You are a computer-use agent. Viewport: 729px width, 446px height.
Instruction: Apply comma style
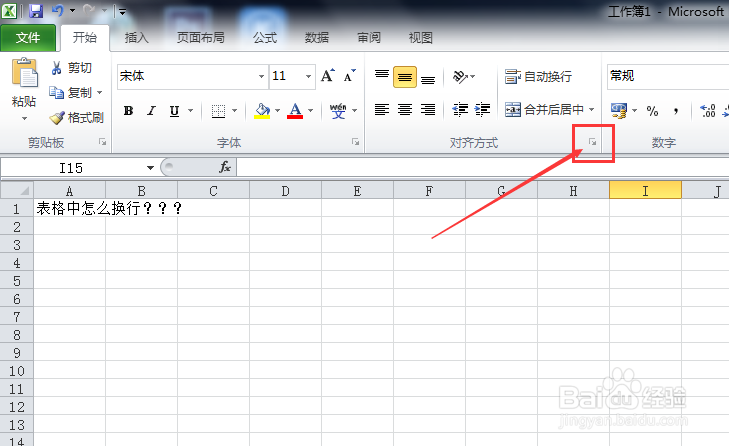676,111
